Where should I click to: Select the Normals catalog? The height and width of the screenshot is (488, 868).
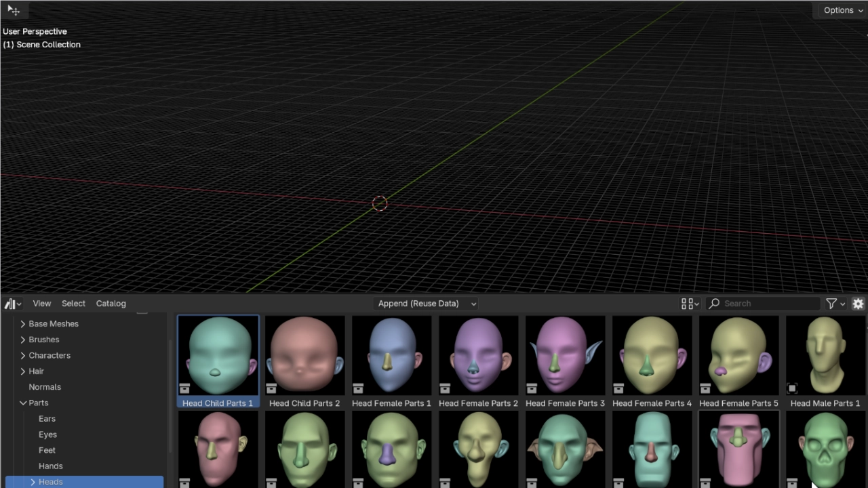[45, 387]
